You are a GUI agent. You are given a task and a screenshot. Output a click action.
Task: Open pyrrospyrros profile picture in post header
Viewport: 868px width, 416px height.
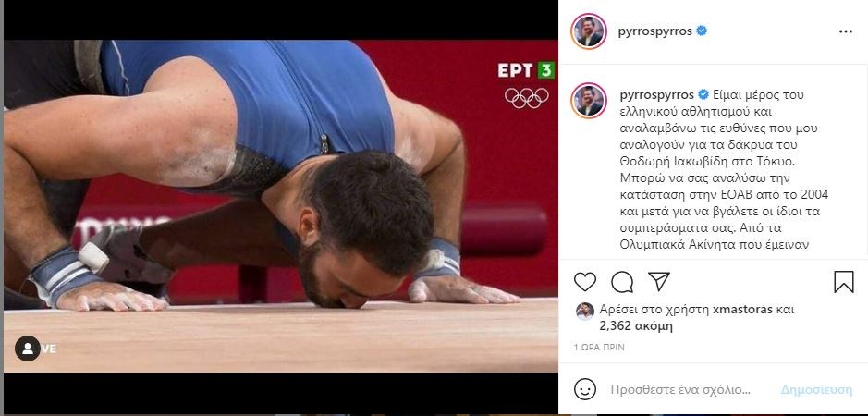click(589, 31)
